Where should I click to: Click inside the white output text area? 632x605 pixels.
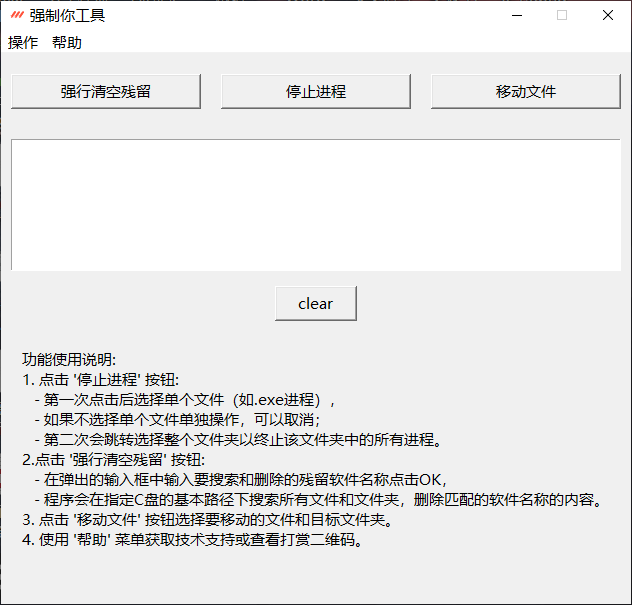coord(316,205)
